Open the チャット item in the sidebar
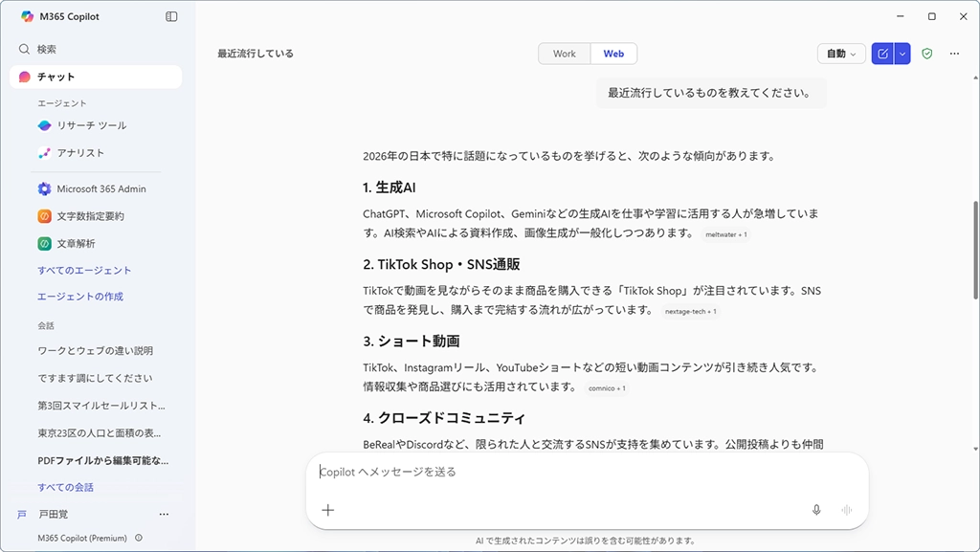Screen dimensions: 980x552 [x=96, y=77]
